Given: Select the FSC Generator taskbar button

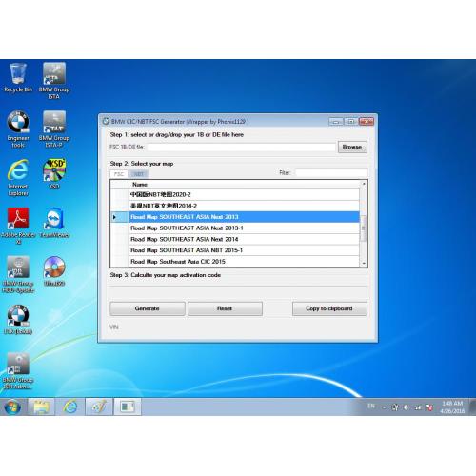Looking at the screenshot, I should coord(128,407).
